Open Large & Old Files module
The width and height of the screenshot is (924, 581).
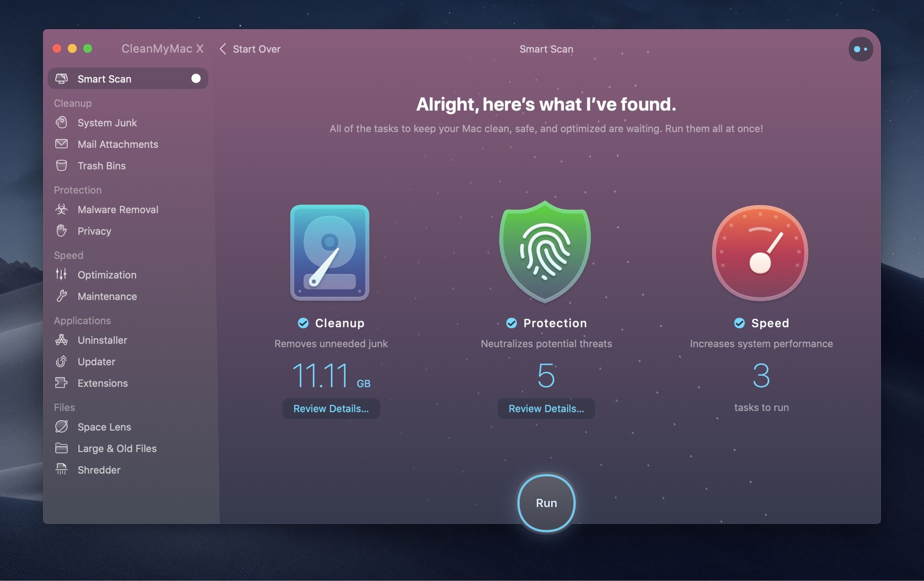tap(128, 448)
